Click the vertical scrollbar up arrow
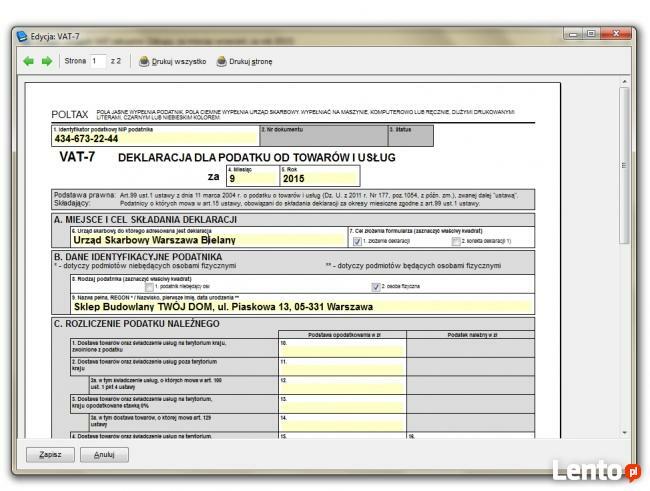 pyautogui.click(x=624, y=82)
